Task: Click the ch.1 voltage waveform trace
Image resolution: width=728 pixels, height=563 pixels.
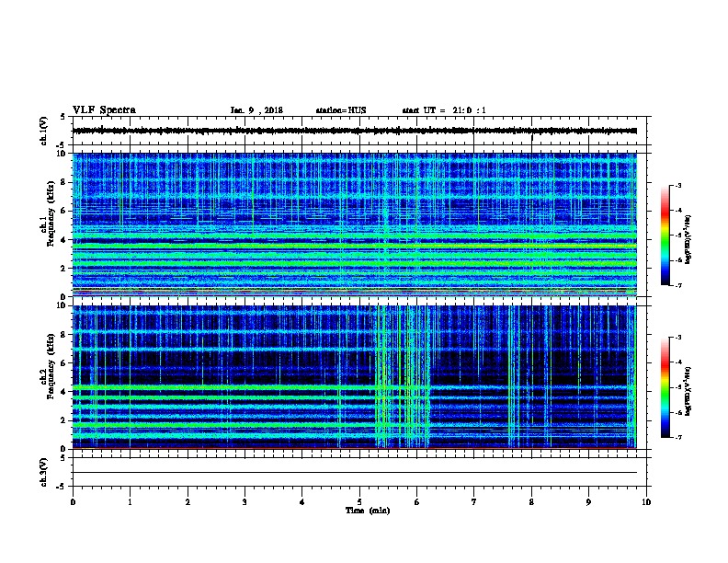Action: tap(355, 131)
